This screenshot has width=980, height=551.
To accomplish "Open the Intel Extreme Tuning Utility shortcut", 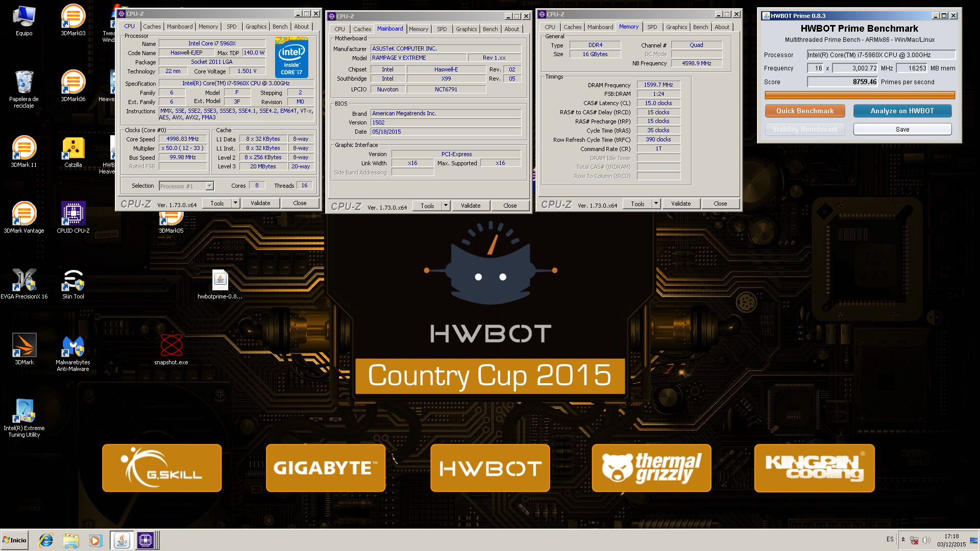I will 24,418.
